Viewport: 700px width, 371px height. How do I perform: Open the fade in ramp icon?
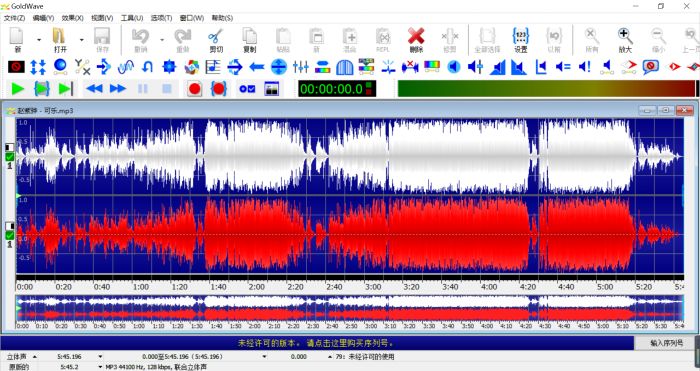click(x=497, y=67)
